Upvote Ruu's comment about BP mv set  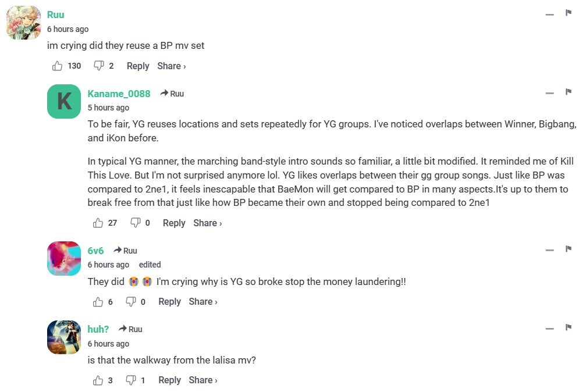coord(57,66)
